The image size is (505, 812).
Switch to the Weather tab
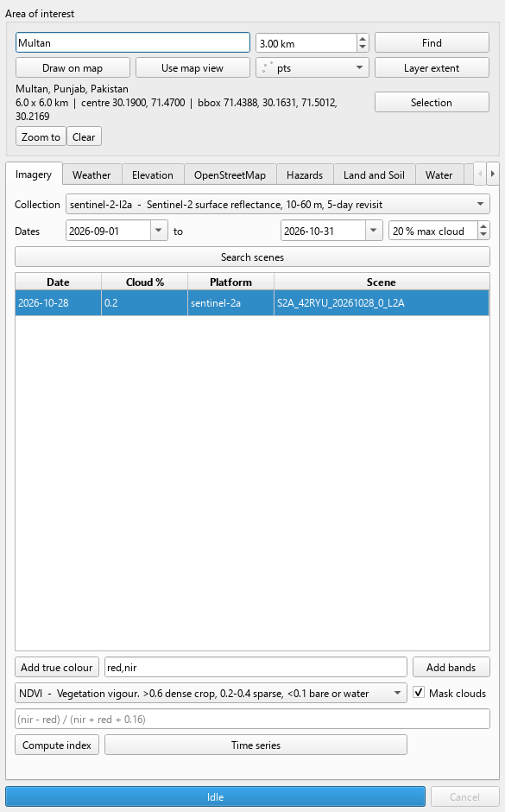coord(92,175)
